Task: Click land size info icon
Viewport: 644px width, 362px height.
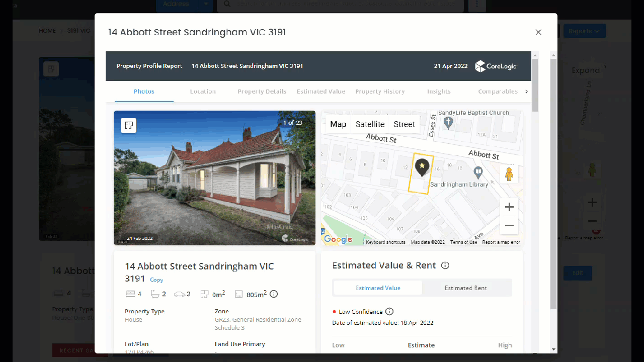Action: pyautogui.click(x=274, y=294)
